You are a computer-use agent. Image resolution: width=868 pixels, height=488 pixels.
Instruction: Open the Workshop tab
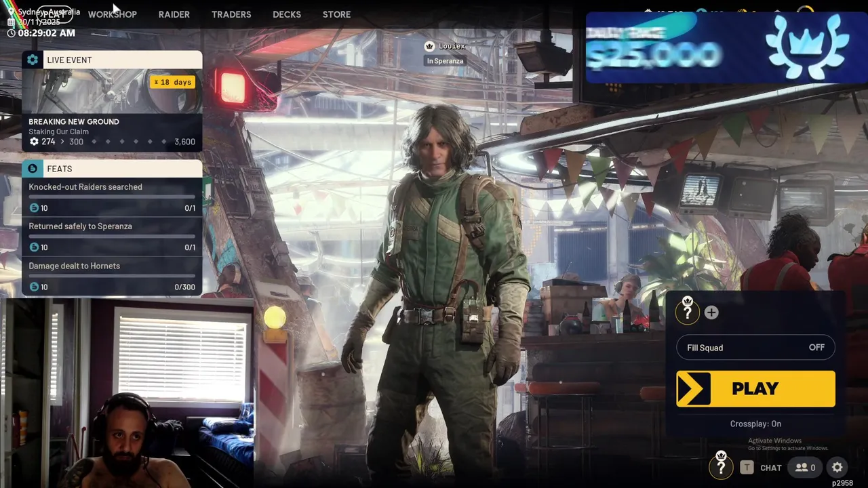coord(112,14)
